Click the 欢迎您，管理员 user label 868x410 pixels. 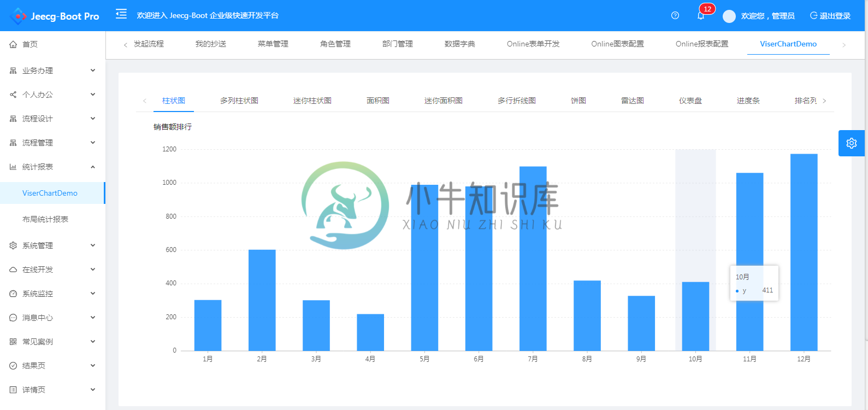click(x=768, y=16)
